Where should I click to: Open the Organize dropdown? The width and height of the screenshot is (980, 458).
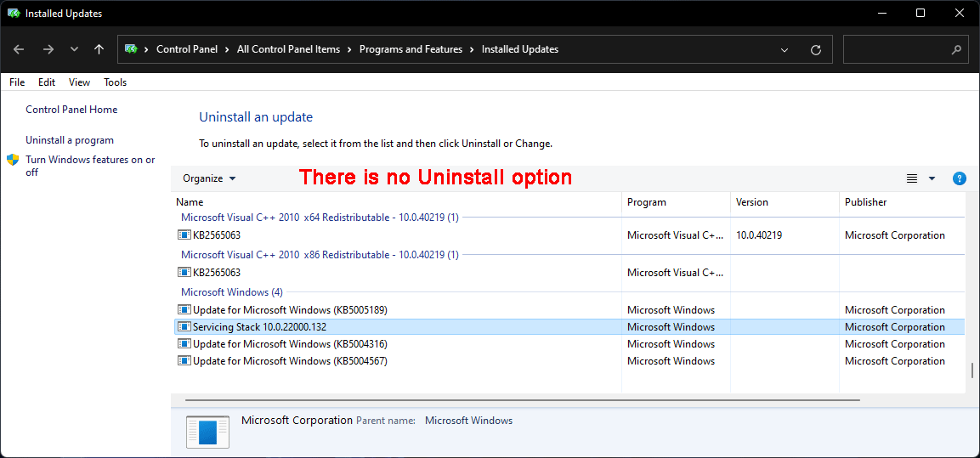pos(209,178)
